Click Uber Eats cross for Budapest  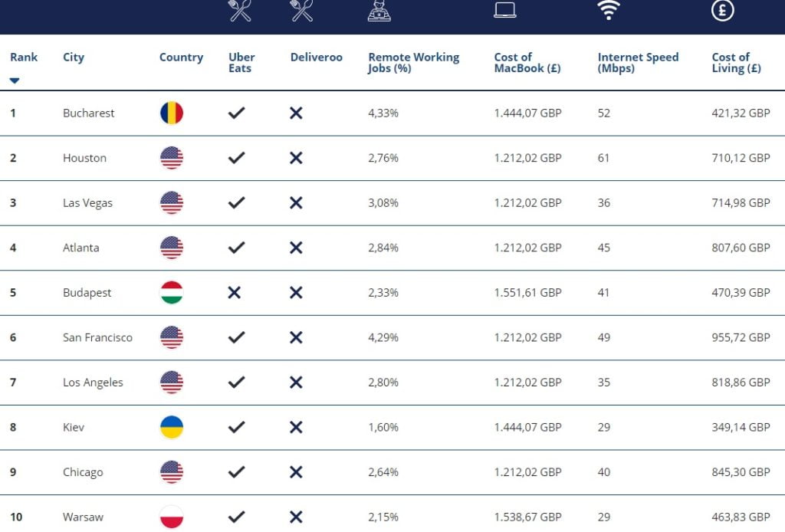(235, 292)
